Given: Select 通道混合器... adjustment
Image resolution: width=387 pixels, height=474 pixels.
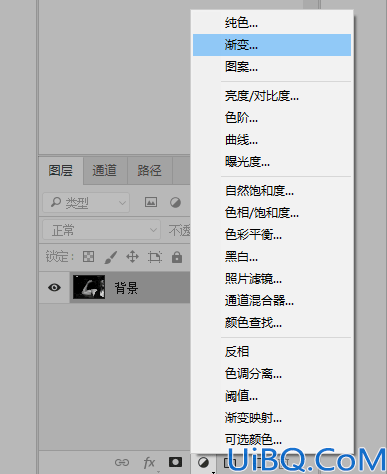Looking at the screenshot, I should (272, 301).
